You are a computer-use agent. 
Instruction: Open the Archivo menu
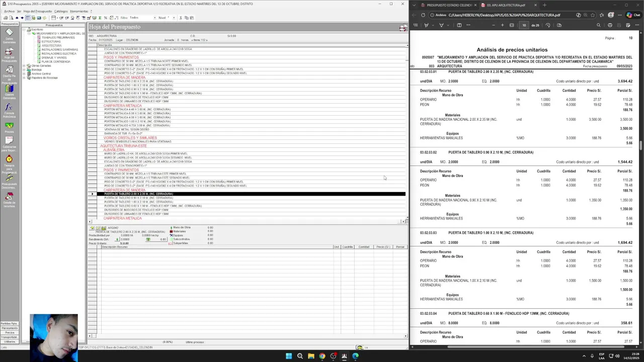(x=9, y=11)
